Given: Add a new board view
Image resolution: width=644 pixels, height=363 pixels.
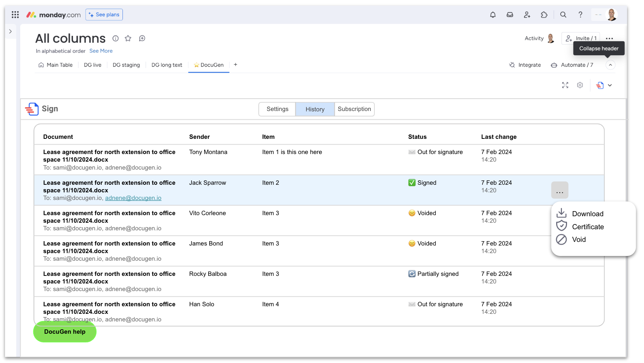Looking at the screenshot, I should click(235, 65).
